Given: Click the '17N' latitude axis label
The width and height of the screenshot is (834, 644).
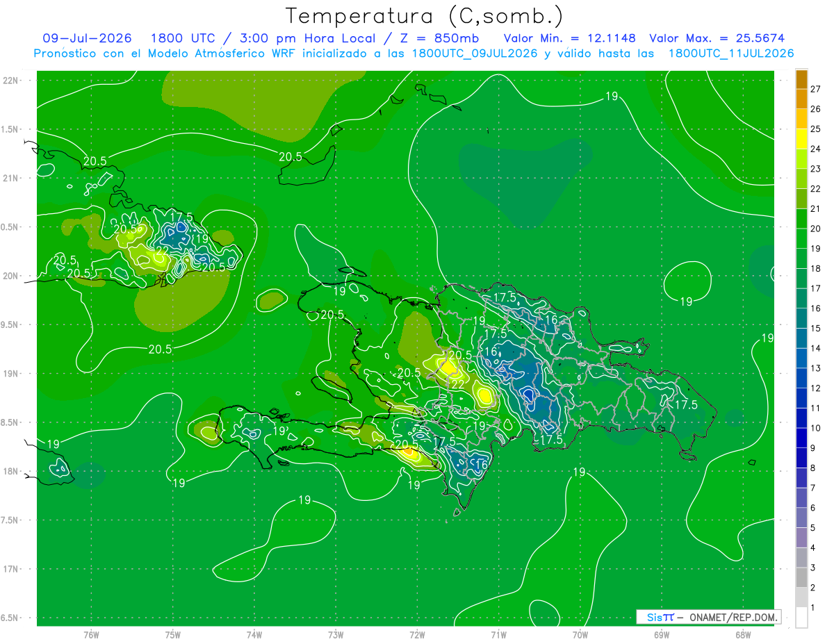Looking at the screenshot, I should pyautogui.click(x=10, y=569).
